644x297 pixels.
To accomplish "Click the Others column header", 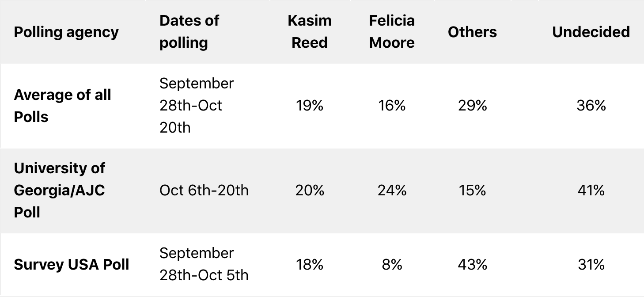I will [x=472, y=32].
